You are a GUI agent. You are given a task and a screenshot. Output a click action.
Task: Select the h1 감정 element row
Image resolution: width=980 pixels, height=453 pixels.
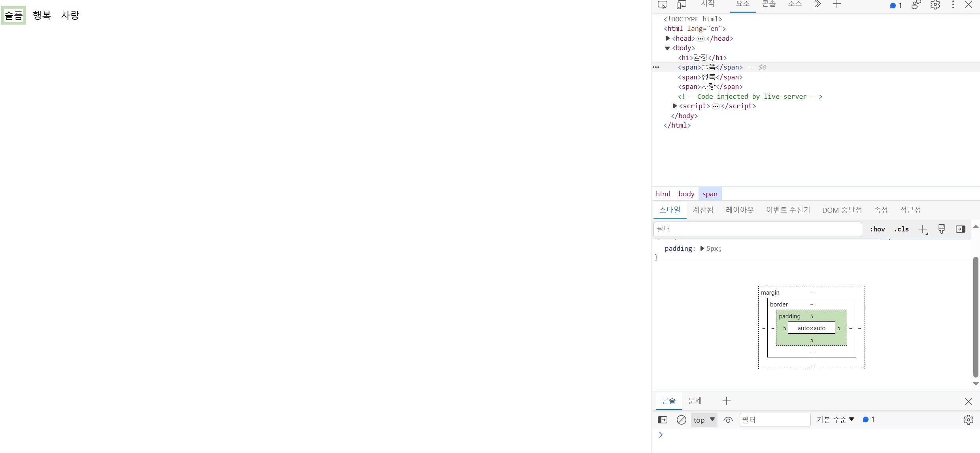click(702, 58)
